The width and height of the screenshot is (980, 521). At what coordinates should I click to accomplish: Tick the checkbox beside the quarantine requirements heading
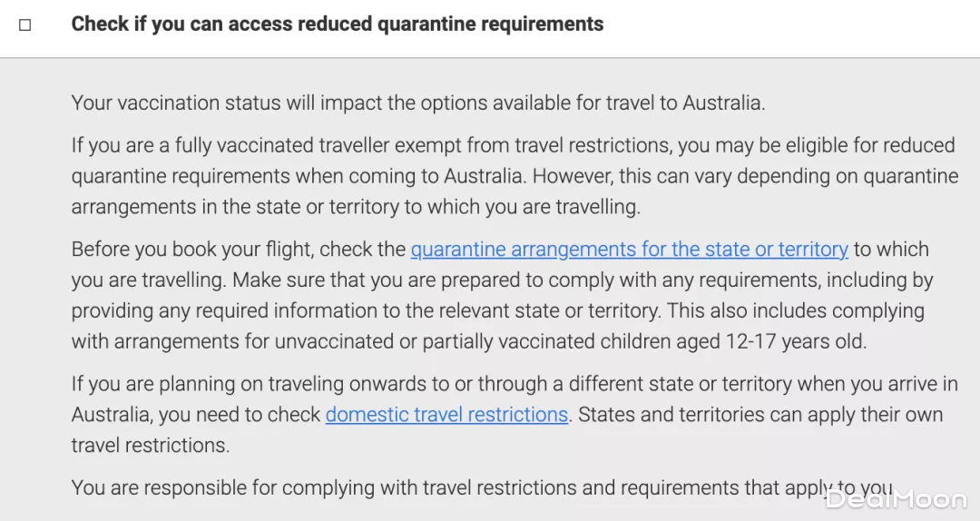click(25, 25)
